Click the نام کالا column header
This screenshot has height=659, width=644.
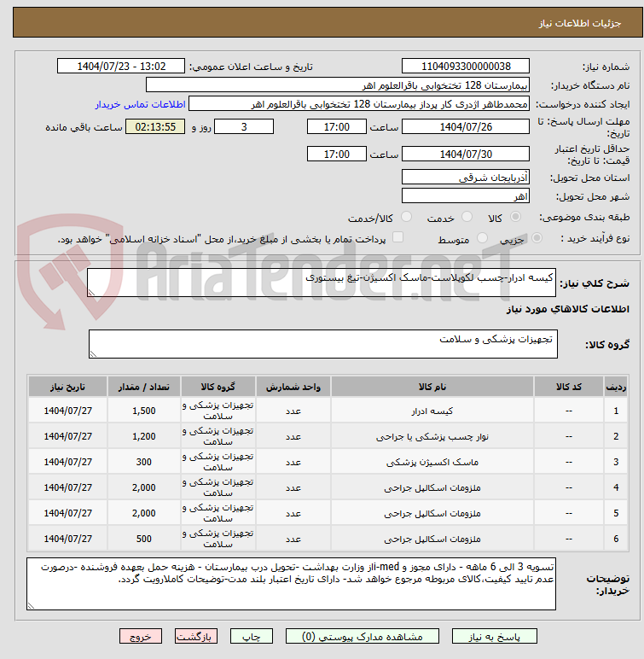coord(432,387)
